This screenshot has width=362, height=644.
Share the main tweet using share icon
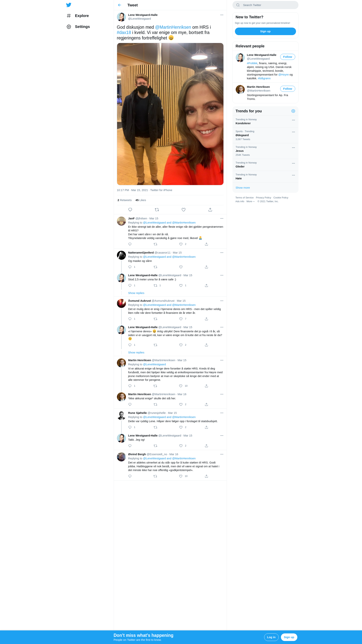(x=210, y=210)
